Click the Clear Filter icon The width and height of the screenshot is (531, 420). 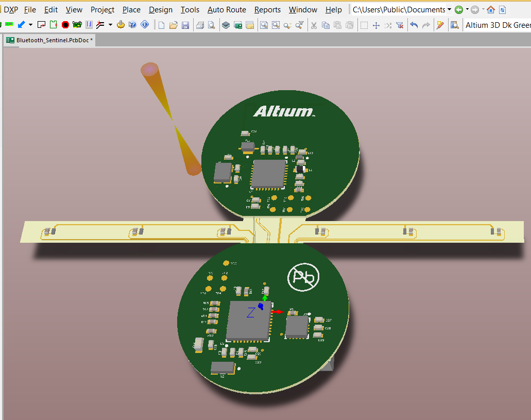click(x=400, y=25)
